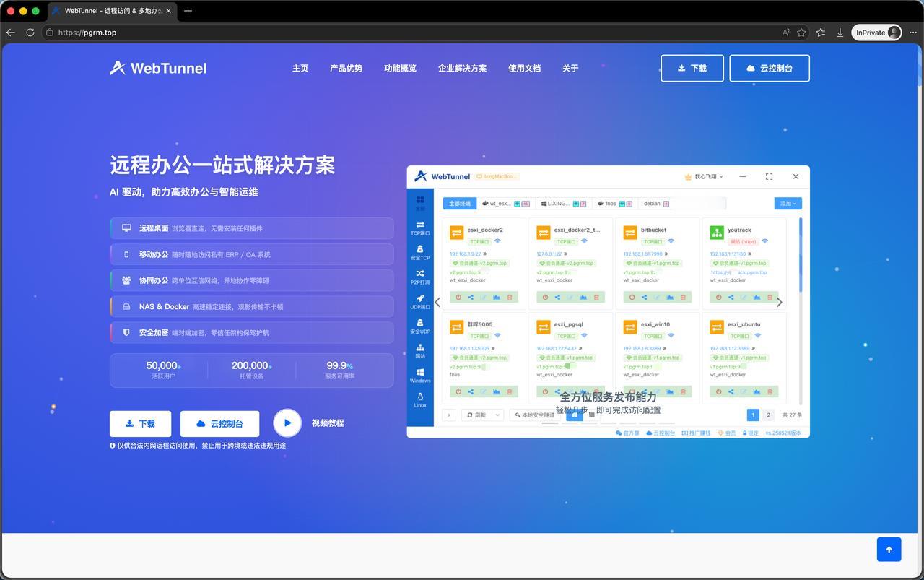924x580 pixels.
Task: Select 安全TCP in the preview sidebar
Action: (x=420, y=253)
